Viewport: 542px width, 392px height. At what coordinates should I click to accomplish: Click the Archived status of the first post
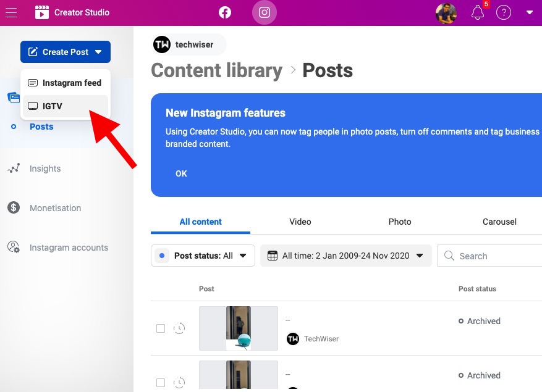(x=480, y=321)
